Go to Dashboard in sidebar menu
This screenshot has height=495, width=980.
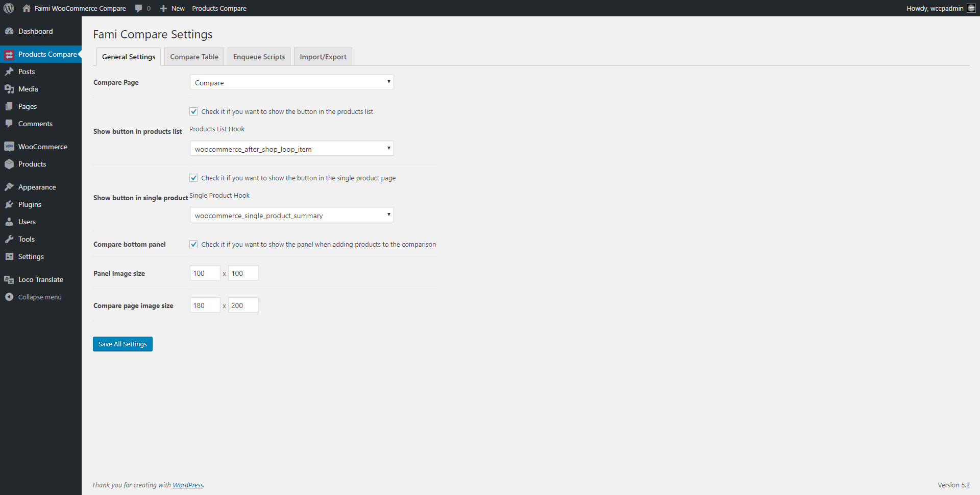point(35,31)
